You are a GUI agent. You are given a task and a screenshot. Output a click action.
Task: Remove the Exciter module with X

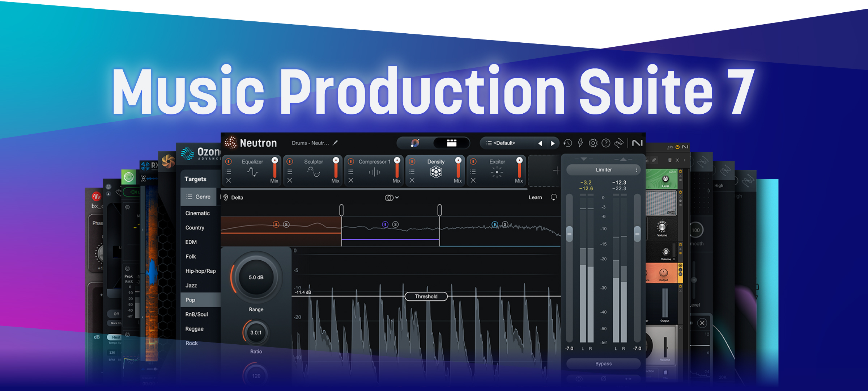[473, 180]
